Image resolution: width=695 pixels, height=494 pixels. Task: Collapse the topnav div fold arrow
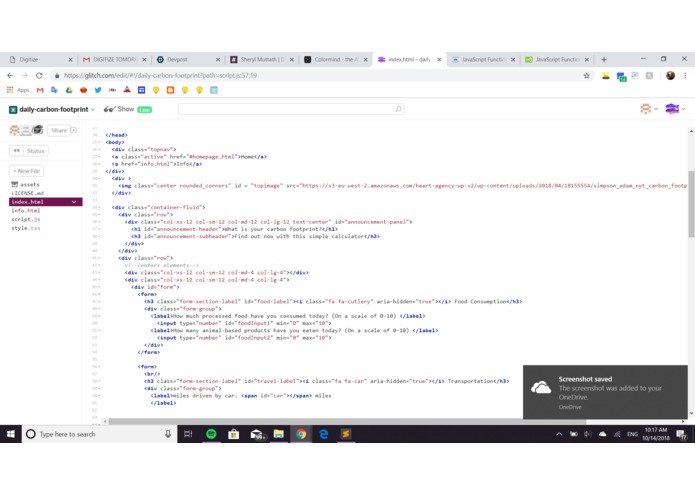(99, 149)
